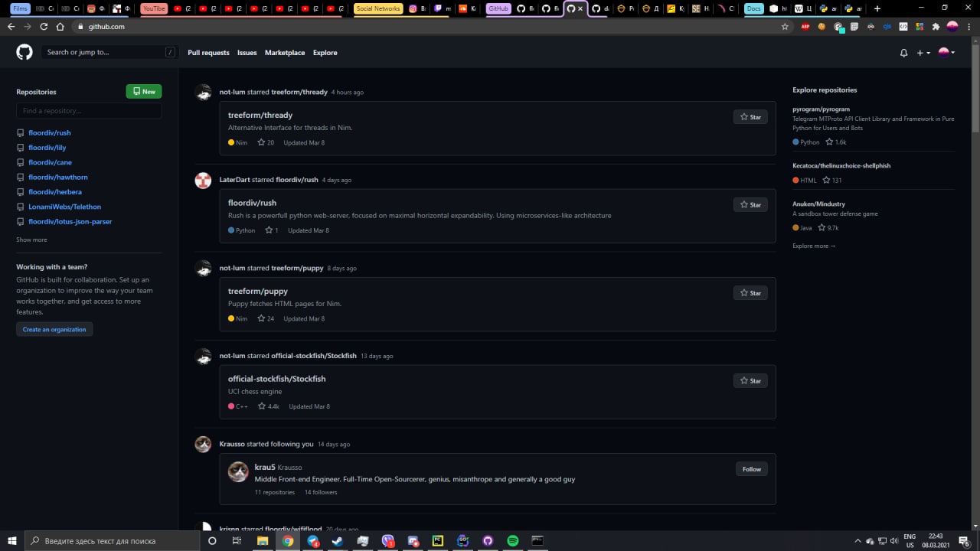980x551 pixels.
Task: Click the browser back arrow
Action: (x=11, y=26)
